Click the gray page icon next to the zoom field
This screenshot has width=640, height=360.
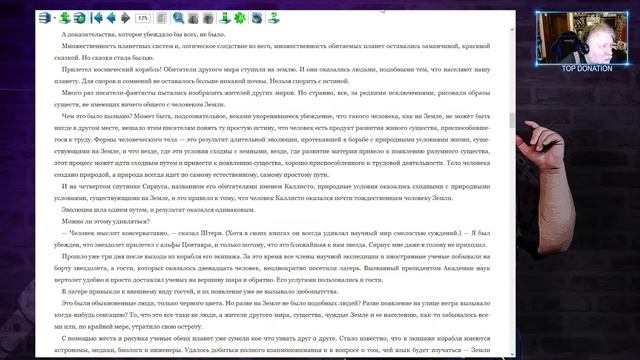(x=162, y=18)
